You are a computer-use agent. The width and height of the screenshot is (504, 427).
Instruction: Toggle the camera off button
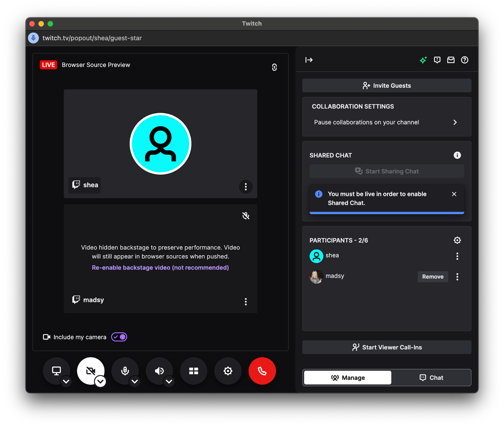click(90, 370)
